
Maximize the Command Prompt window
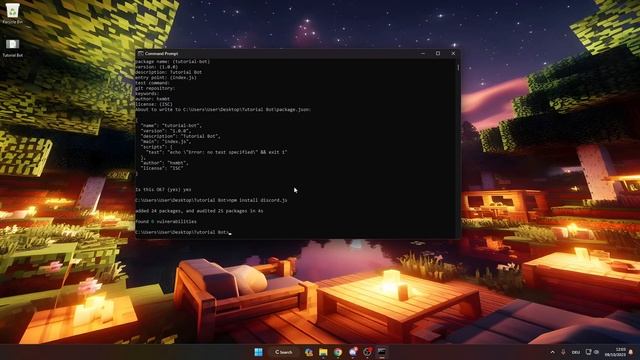[x=438, y=53]
